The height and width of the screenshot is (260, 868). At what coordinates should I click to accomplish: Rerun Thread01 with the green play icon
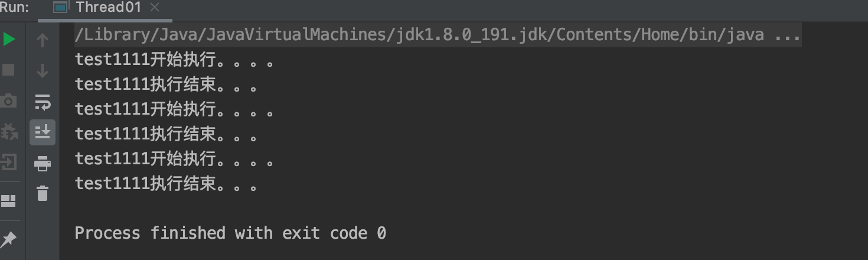pyautogui.click(x=9, y=40)
